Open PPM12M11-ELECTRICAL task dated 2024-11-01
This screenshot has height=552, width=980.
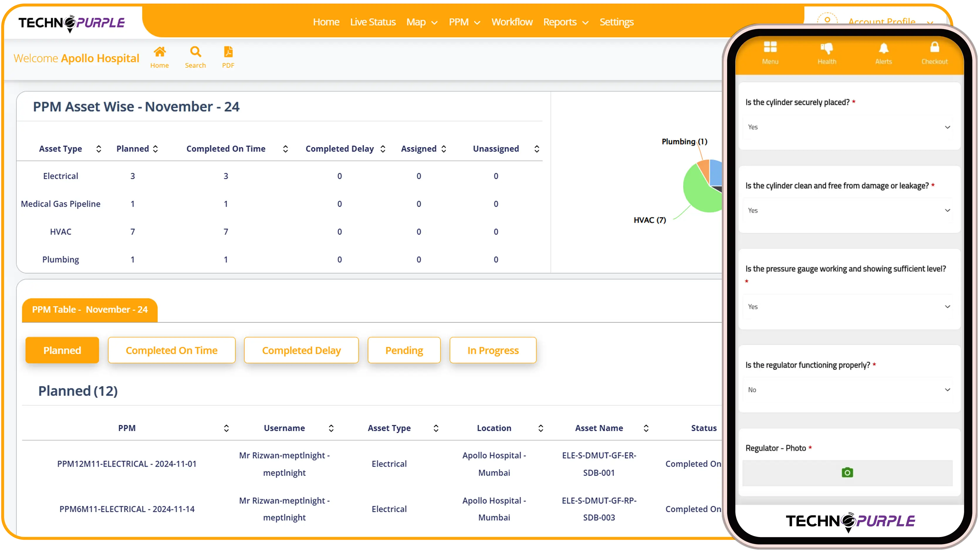click(127, 464)
